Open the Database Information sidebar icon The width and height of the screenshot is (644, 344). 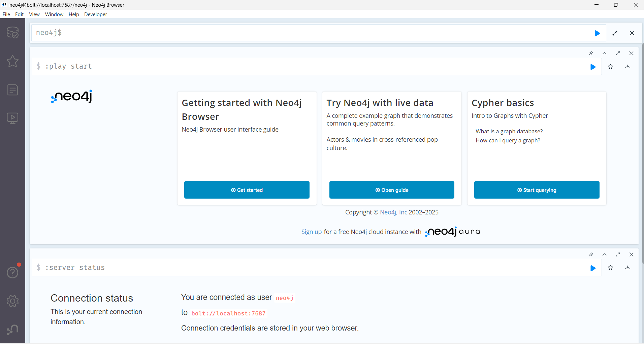coord(12,33)
